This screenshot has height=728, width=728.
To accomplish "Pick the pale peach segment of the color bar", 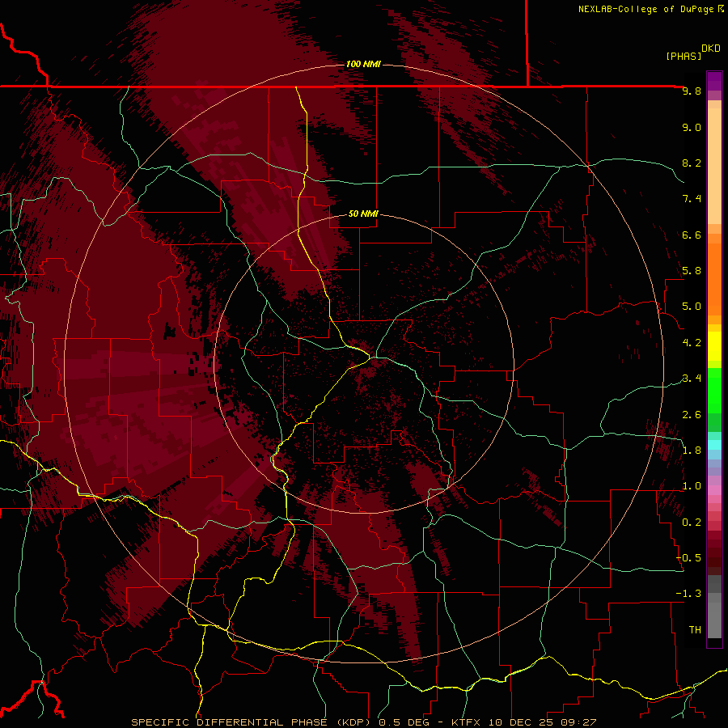I will pos(714,167).
